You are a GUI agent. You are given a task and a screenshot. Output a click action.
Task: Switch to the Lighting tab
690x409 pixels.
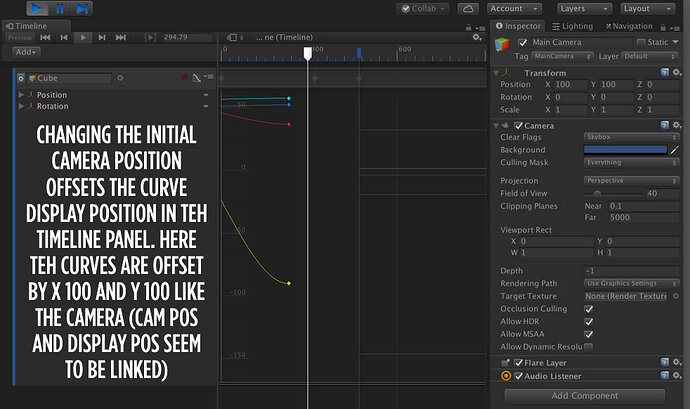[x=573, y=26]
